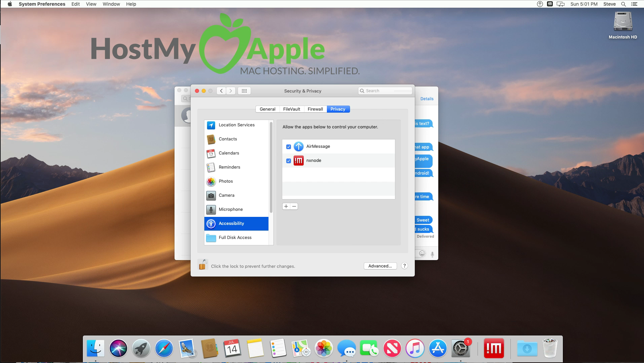Open Calendar from the Dock
644x363 pixels.
(x=233, y=349)
